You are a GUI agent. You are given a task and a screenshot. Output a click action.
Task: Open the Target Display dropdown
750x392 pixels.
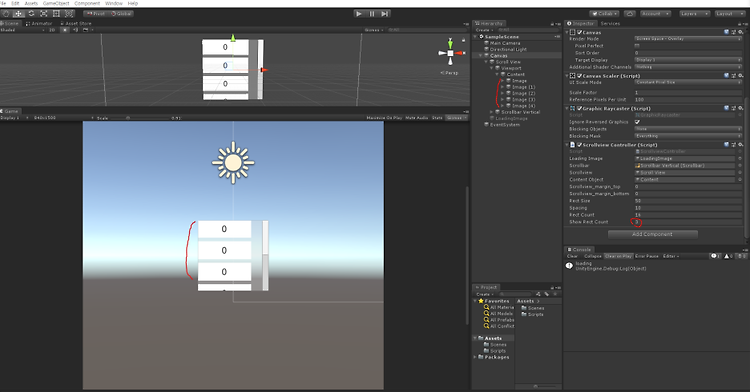point(688,60)
